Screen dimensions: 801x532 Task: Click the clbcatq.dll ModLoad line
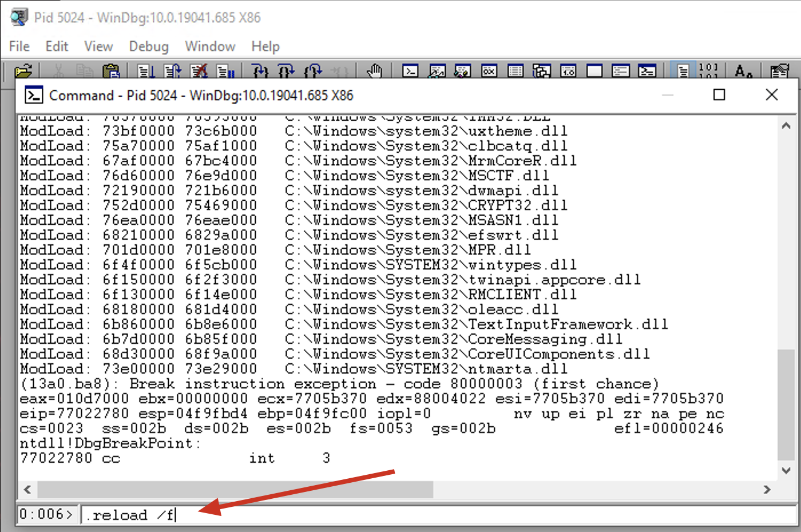294,146
